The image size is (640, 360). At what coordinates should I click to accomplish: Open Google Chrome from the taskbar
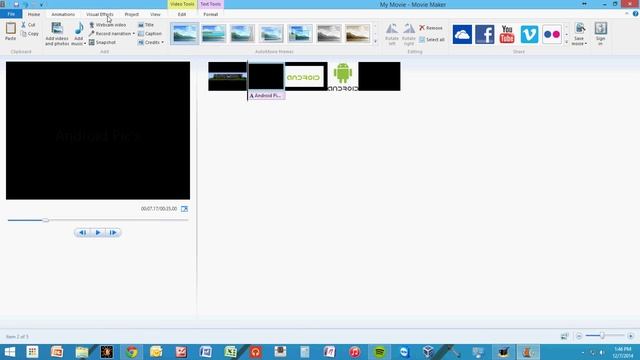pos(131,352)
